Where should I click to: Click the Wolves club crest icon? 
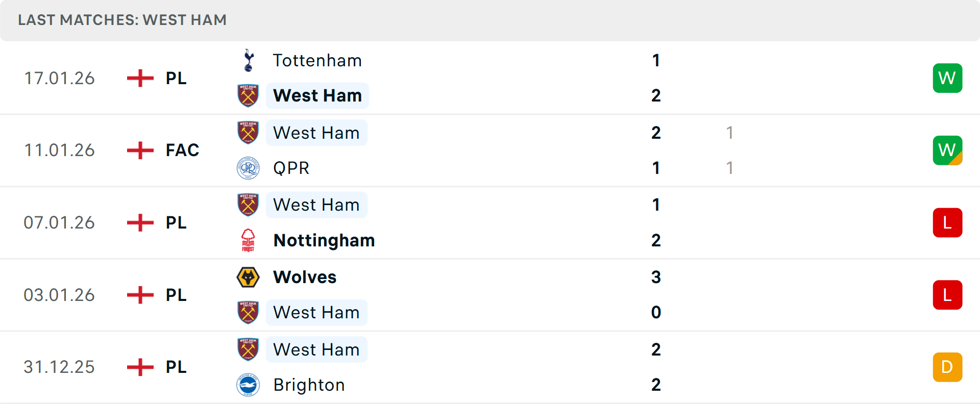pos(248,277)
